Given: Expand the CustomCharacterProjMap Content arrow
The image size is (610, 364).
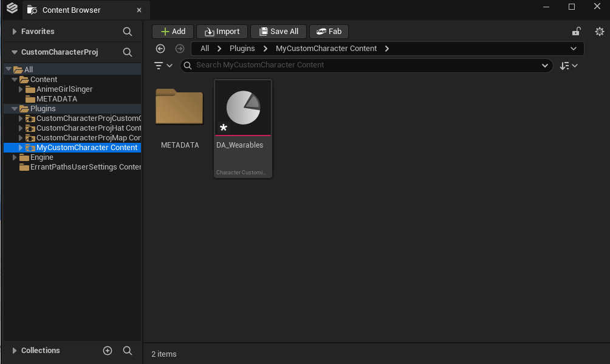Looking at the screenshot, I should (x=21, y=138).
